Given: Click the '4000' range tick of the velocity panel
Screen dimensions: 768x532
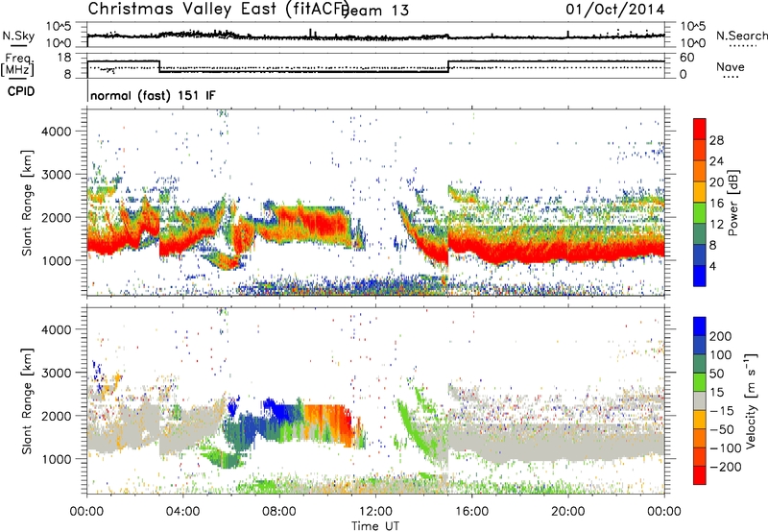Looking at the screenshot, I should tap(57, 329).
